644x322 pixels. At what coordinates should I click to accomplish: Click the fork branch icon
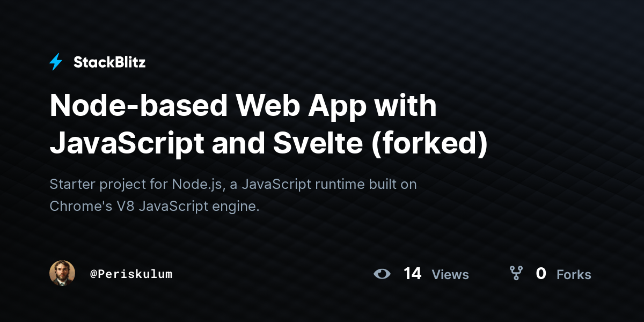(x=516, y=274)
